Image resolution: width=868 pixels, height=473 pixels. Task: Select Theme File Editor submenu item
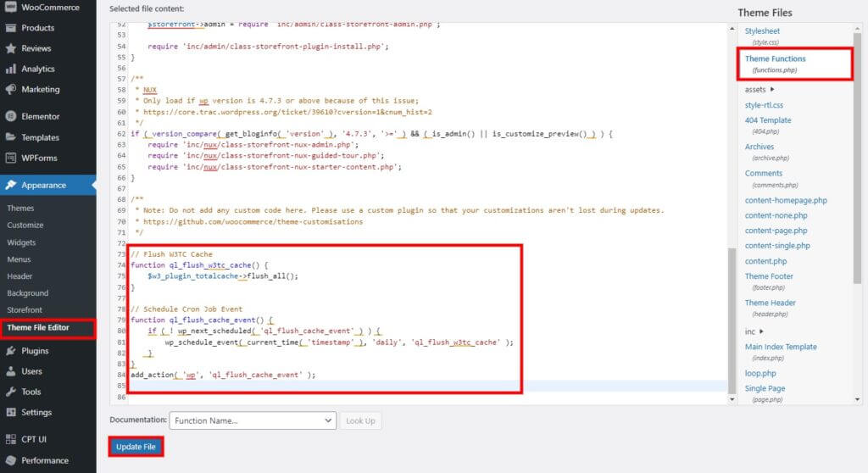click(x=38, y=327)
